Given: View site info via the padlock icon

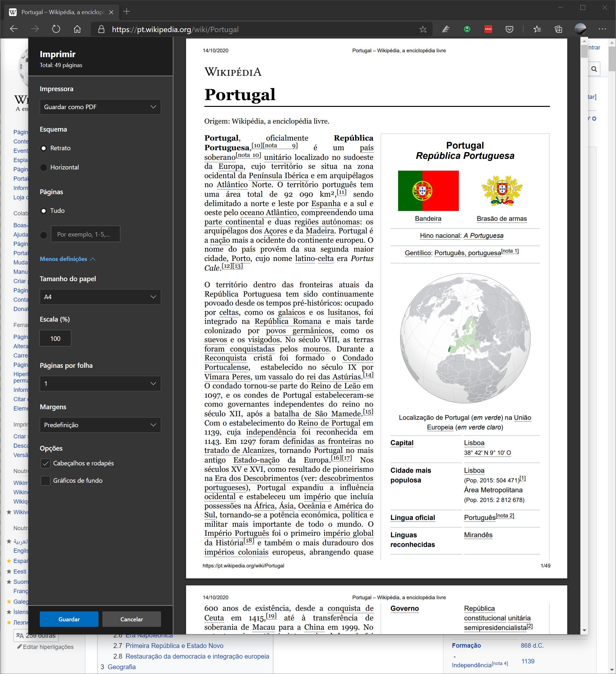Looking at the screenshot, I should pyautogui.click(x=101, y=30).
